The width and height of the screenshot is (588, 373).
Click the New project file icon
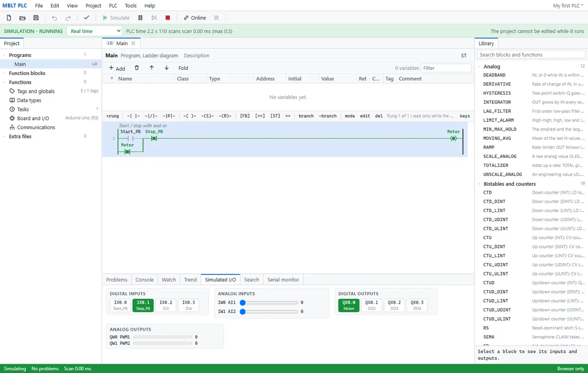[x=9, y=18]
